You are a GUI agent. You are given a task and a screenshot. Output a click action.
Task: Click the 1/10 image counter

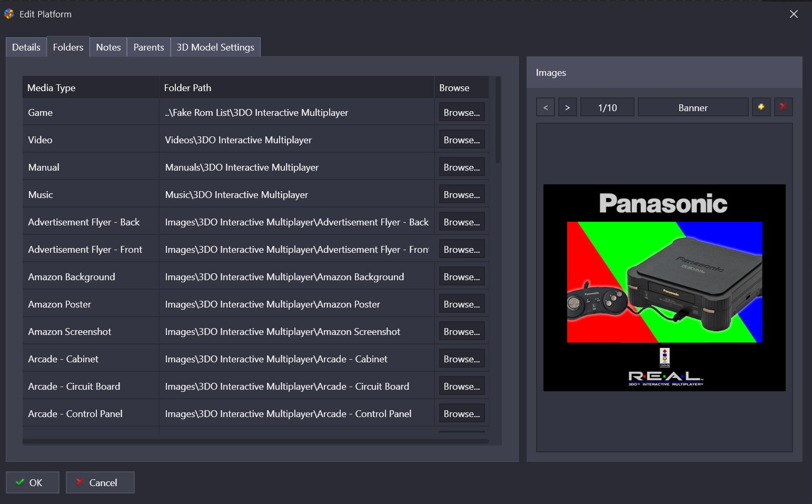607,107
